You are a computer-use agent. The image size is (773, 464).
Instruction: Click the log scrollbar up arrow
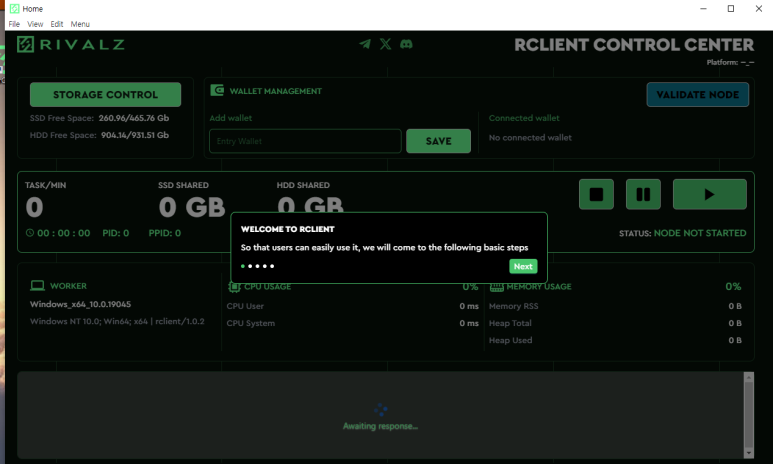click(x=749, y=377)
